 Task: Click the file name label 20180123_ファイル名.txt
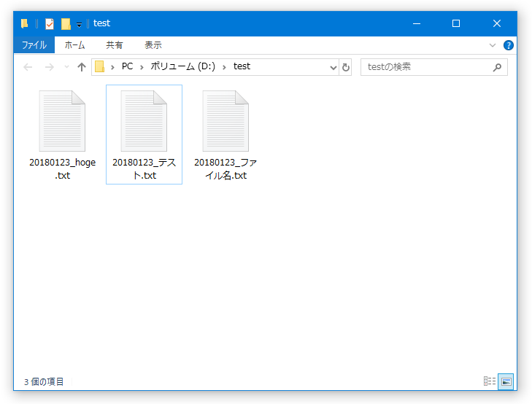pos(225,168)
